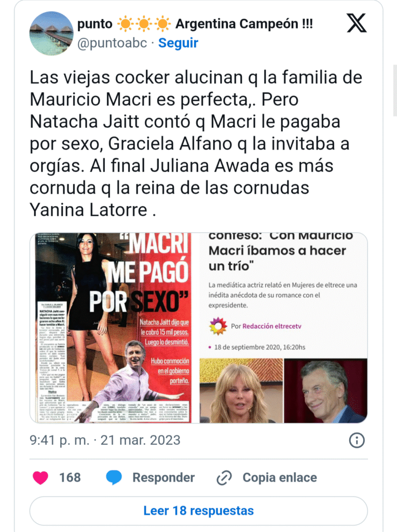
Task: Like the tweet with the heart icon
Action: tap(40, 478)
